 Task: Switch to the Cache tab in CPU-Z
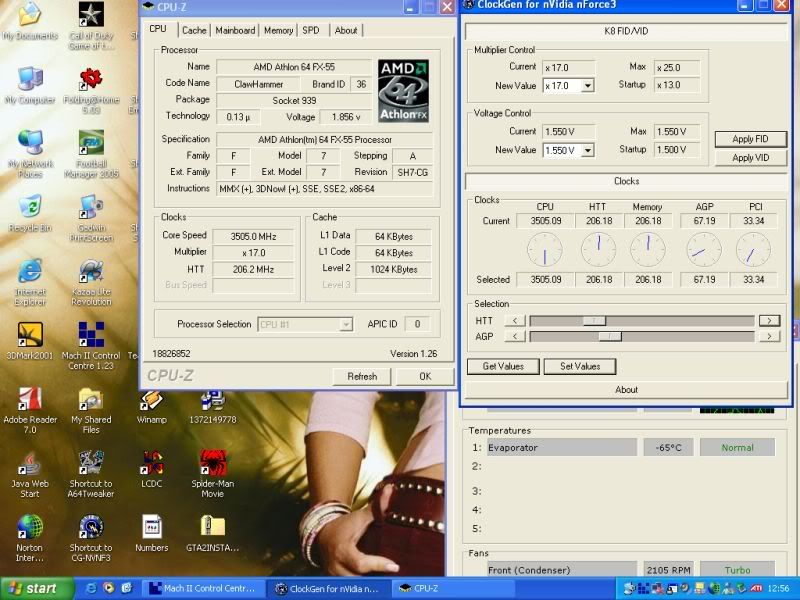(x=194, y=31)
